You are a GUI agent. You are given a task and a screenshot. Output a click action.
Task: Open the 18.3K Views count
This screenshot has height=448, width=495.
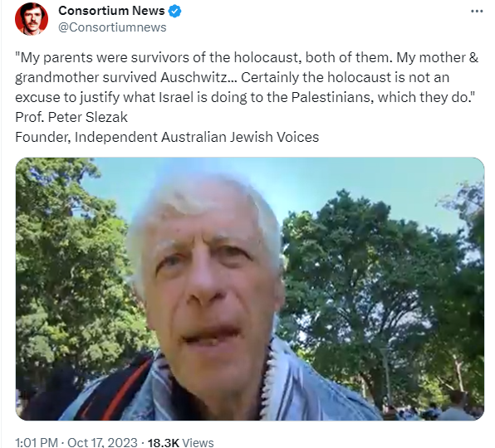click(x=180, y=442)
